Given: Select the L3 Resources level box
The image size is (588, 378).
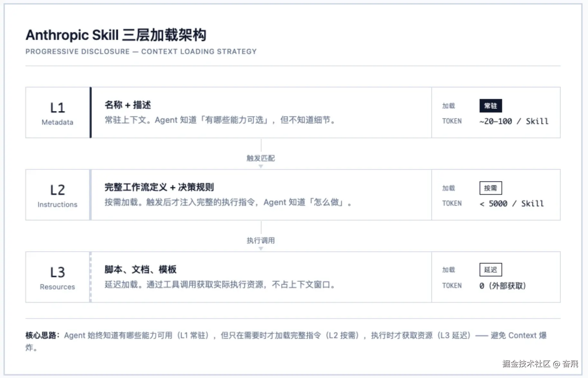Looking at the screenshot, I should point(58,277).
